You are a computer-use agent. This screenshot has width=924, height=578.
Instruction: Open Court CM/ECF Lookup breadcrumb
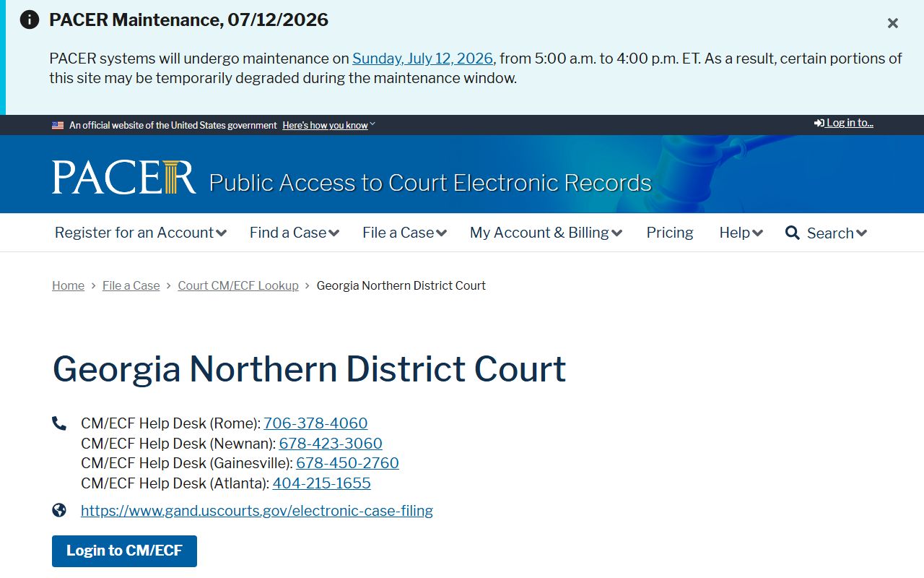238,285
